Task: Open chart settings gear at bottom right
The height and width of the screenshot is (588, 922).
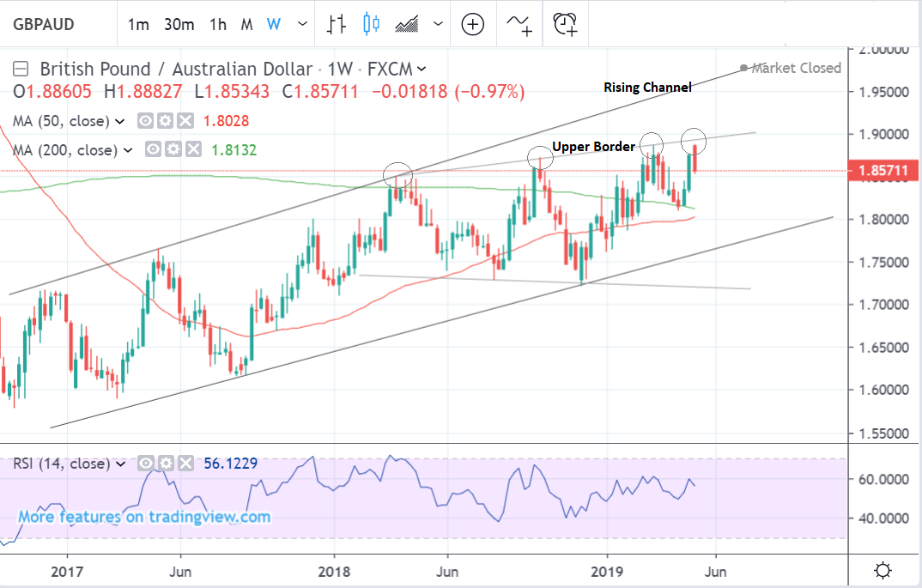Action: click(882, 570)
